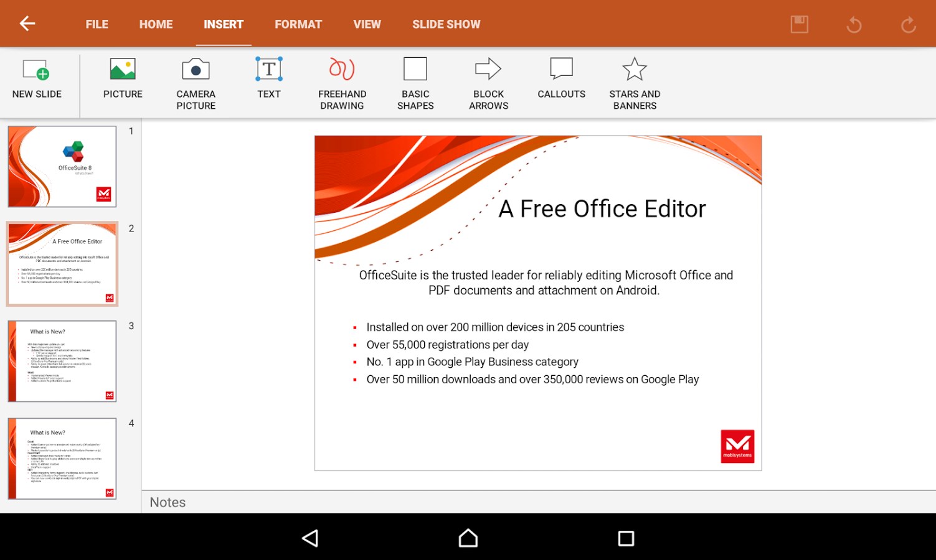Switch to the HOME tab
The width and height of the screenshot is (936, 560).
click(155, 24)
